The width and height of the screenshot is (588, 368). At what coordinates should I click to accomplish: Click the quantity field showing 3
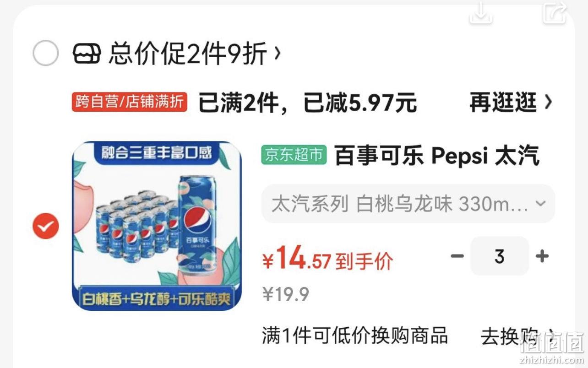(x=500, y=256)
